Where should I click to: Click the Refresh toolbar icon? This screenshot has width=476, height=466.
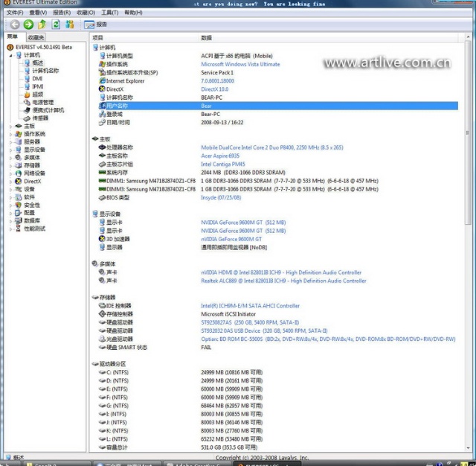56,25
